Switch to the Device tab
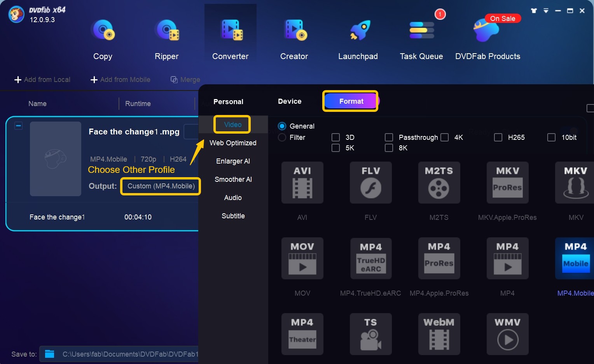Viewport: 594px width, 364px height. point(290,101)
